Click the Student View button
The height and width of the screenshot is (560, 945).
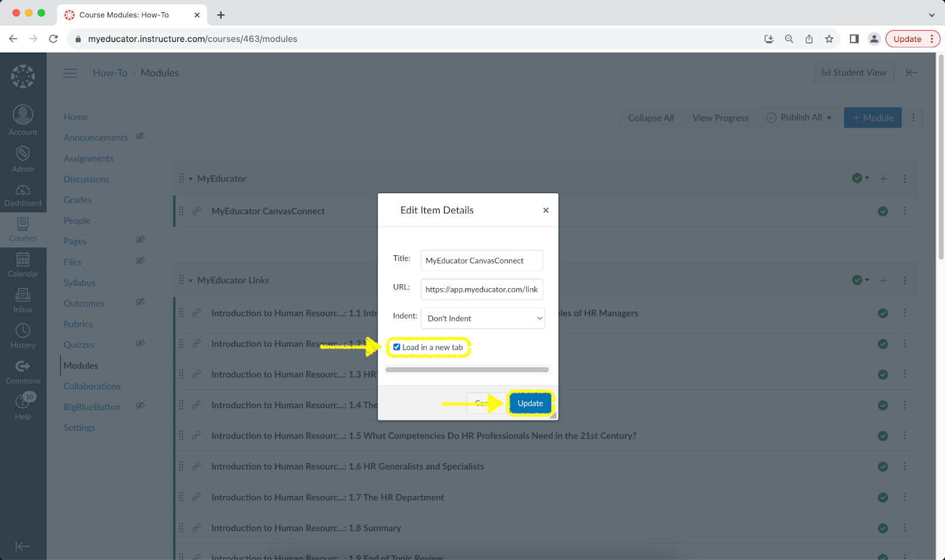(x=854, y=73)
